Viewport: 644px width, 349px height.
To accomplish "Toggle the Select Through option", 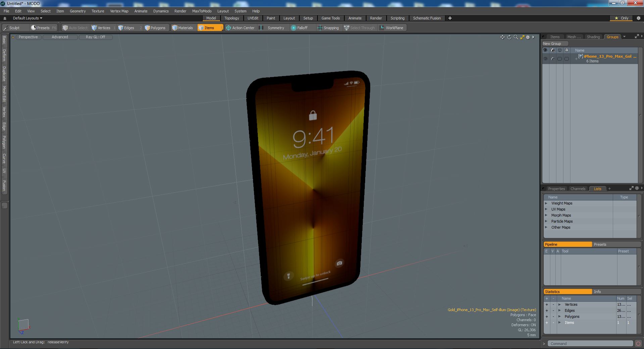I will [359, 28].
